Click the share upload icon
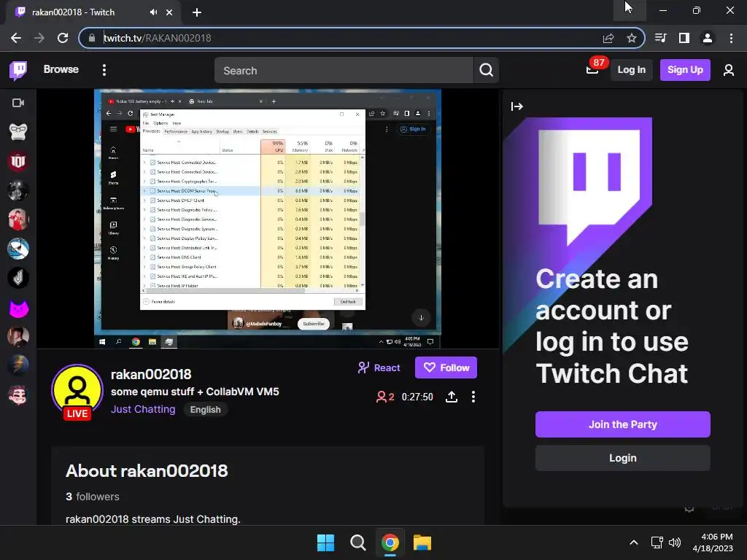This screenshot has height=560, width=747. point(452,397)
